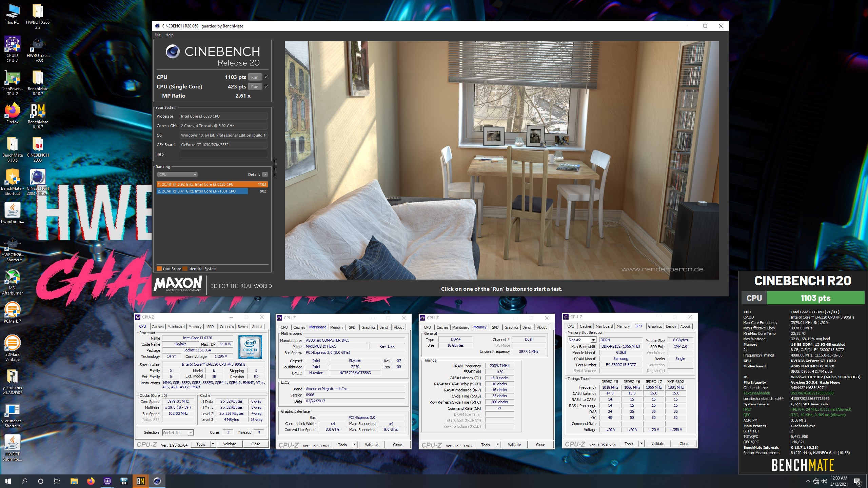
Task: Show hidden system tray icons
Action: pyautogui.click(x=808, y=481)
